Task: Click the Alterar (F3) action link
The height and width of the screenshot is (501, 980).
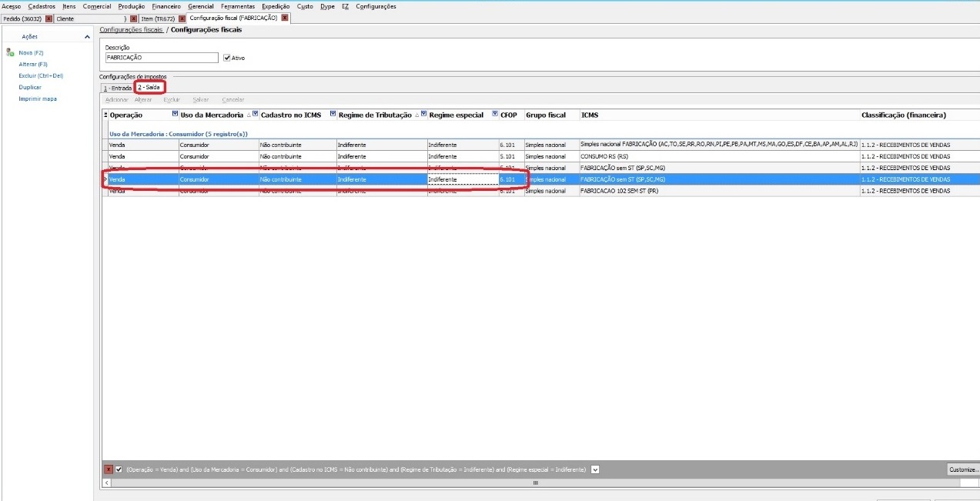Action: point(33,64)
